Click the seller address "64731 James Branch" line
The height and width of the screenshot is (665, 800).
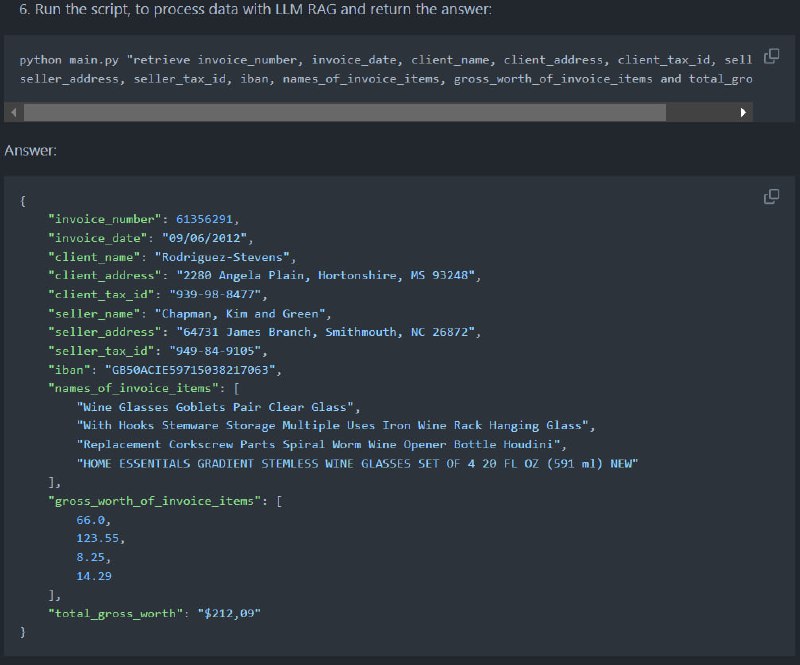tap(326, 332)
